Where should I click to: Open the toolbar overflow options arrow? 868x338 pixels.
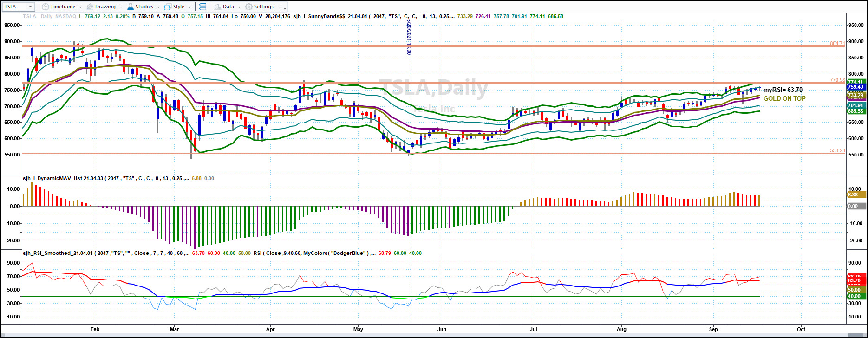(x=285, y=8)
